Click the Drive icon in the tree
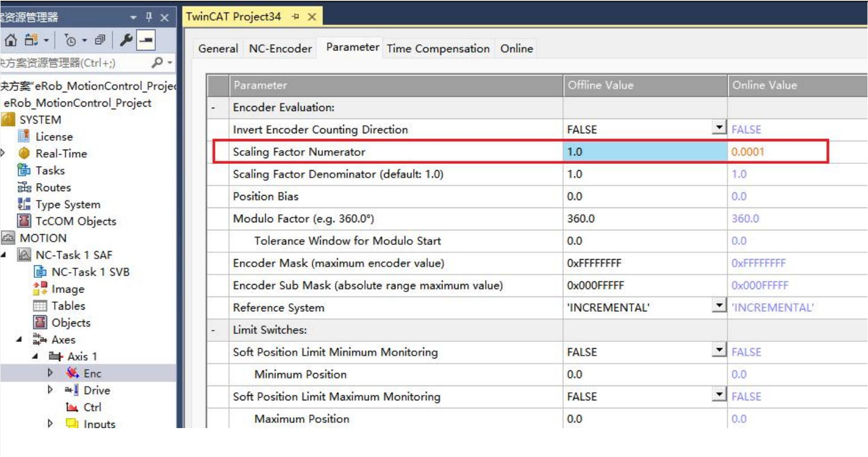The height and width of the screenshot is (457, 868). (x=72, y=390)
